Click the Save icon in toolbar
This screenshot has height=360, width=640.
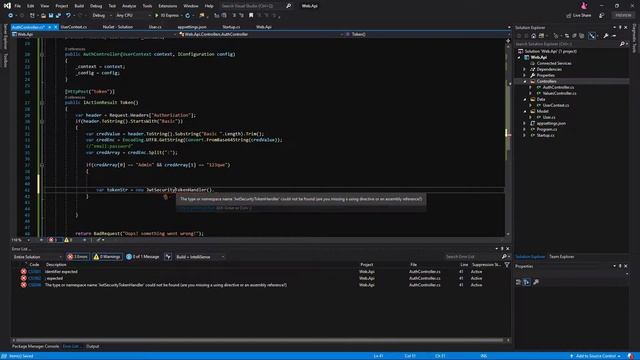51,16
